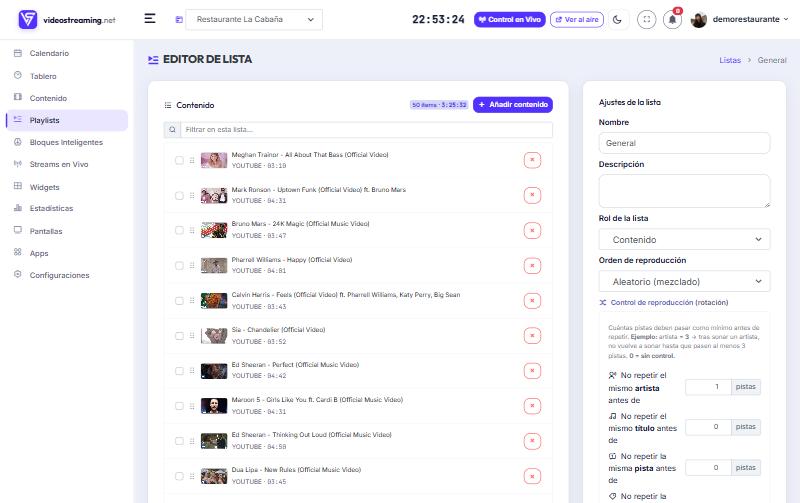
Task: Open the Orden de reproducción dropdown
Action: 684,281
